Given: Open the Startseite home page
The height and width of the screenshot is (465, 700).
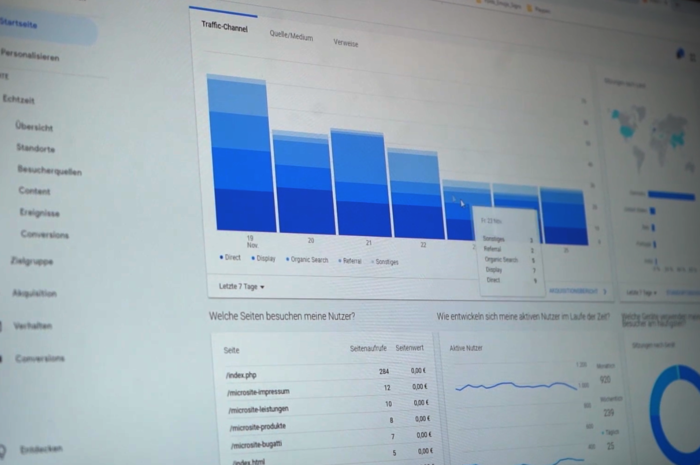Looking at the screenshot, I should point(20,23).
